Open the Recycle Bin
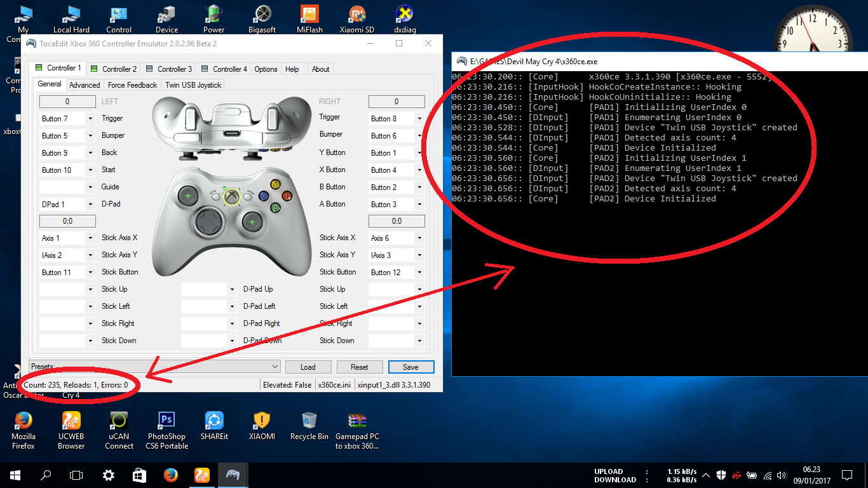The width and height of the screenshot is (868, 488). [x=309, y=426]
